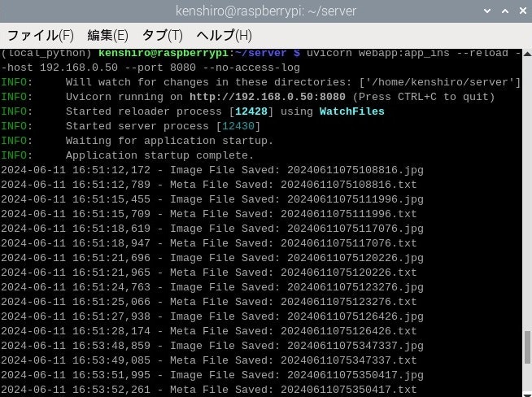Click directory path '/home/kenshiro/server'
532x397 pixels.
pos(440,82)
